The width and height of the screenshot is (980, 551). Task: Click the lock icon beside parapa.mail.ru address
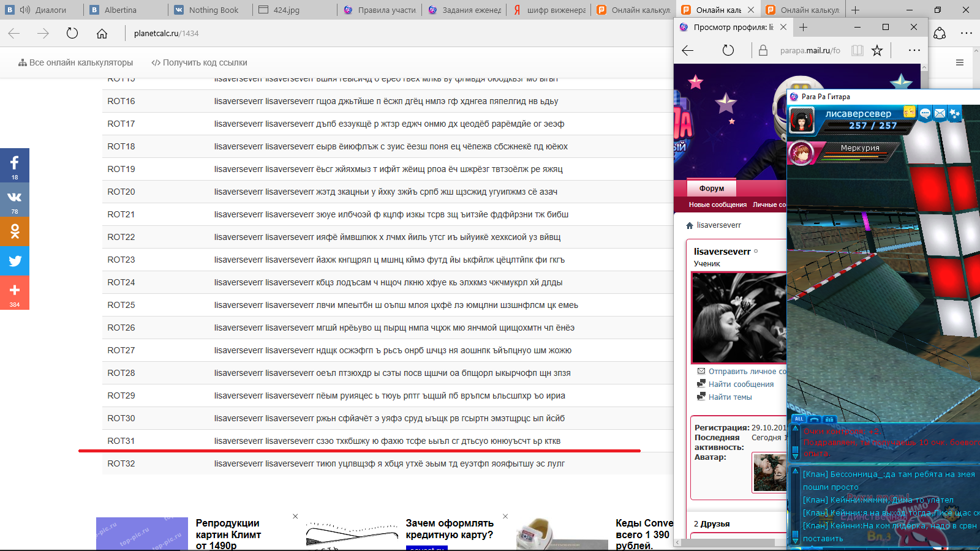coord(763,50)
